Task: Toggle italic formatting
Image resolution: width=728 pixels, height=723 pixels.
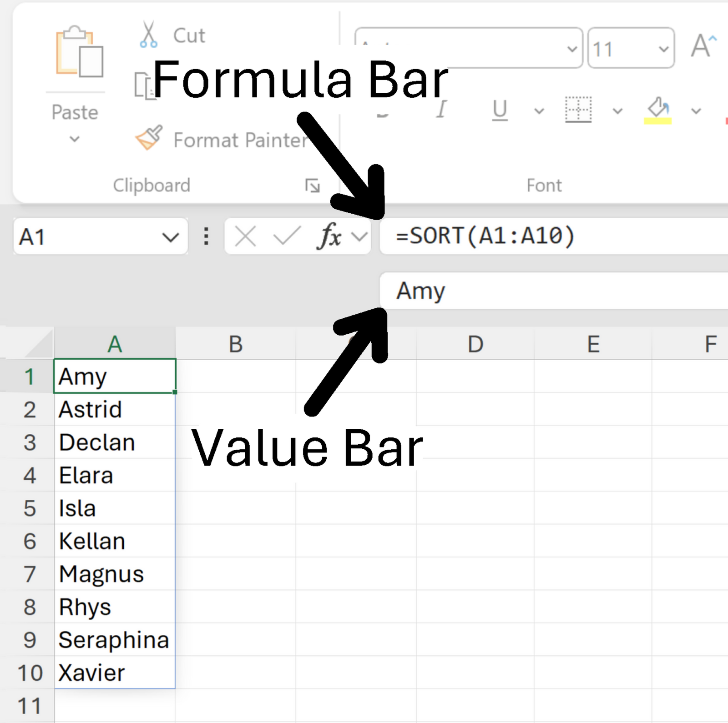Action: click(x=441, y=110)
